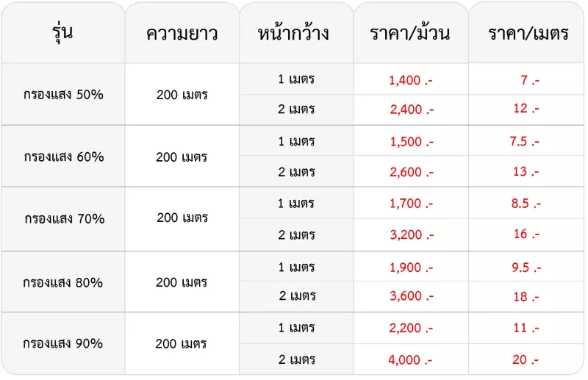Select the ราคา/ม้วน column header
This screenshot has height=380, width=588.
click(410, 33)
